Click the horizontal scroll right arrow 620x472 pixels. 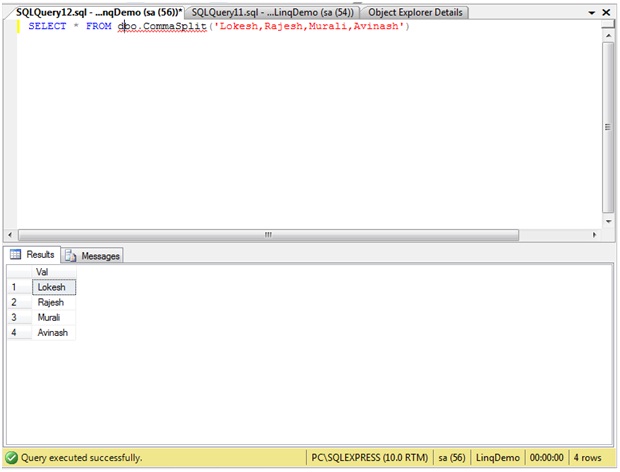click(x=594, y=235)
